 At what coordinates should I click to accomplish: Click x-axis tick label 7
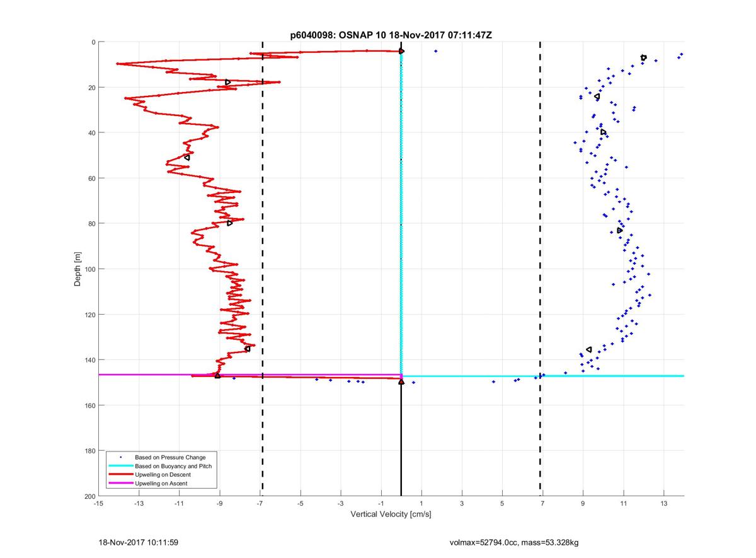(542, 504)
